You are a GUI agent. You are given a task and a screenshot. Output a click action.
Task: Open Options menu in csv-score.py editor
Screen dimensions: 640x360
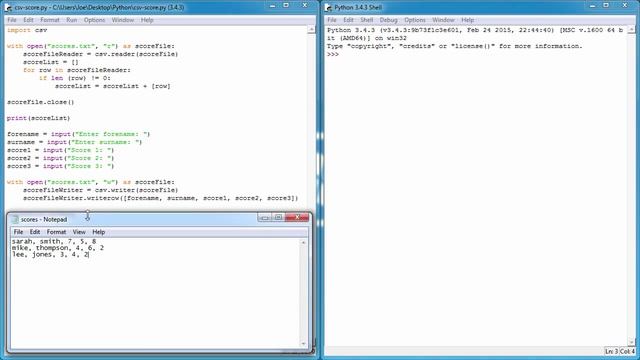click(x=94, y=20)
